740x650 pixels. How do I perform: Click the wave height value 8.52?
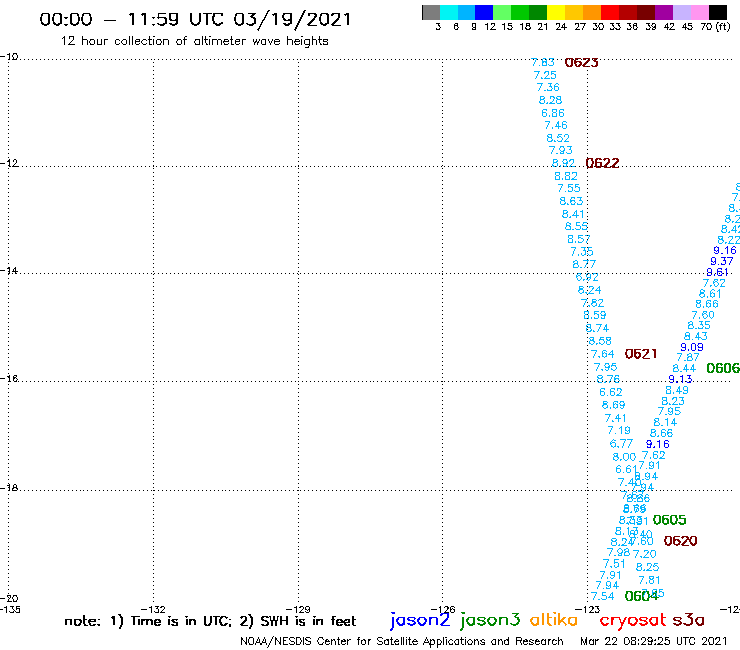(x=558, y=138)
